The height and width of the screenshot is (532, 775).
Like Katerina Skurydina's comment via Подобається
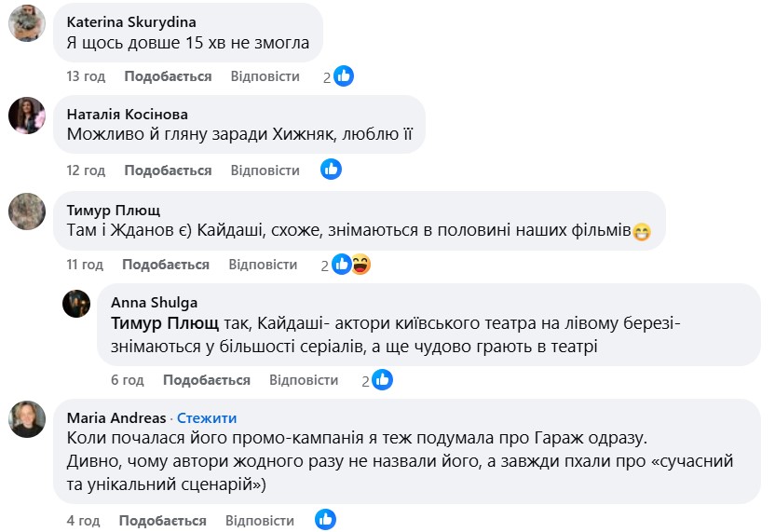168,76
